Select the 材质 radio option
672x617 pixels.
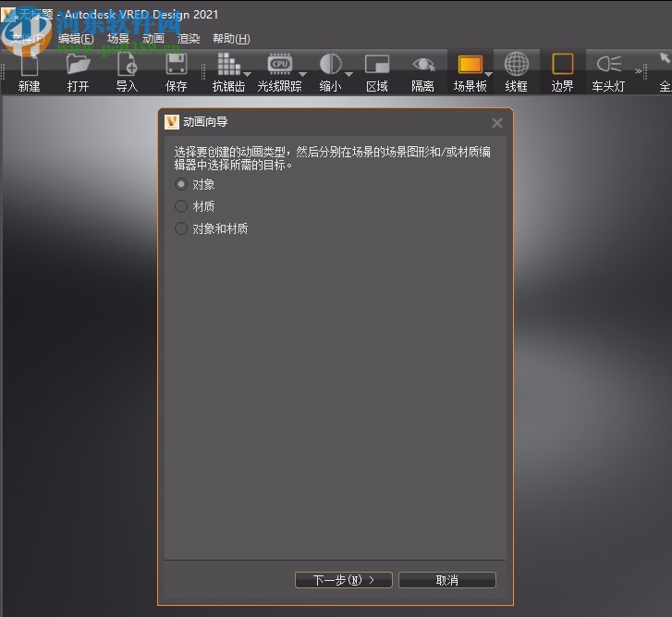tap(181, 206)
